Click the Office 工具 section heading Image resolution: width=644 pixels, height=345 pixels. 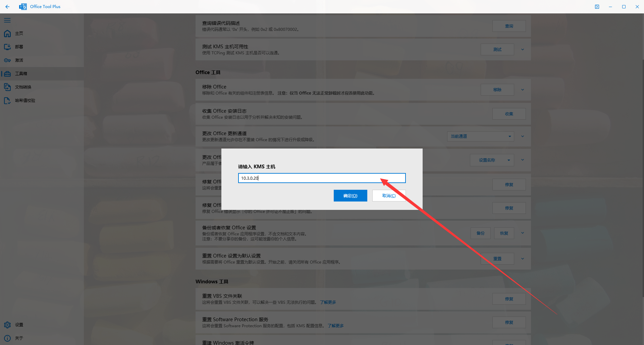[208, 72]
